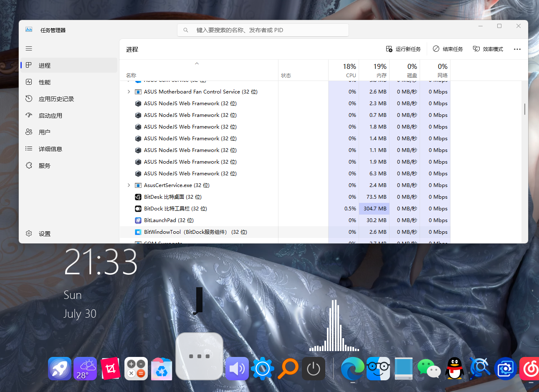The image size is (539, 392).
Task: Click 运行新任务 run new task
Action: coord(403,49)
